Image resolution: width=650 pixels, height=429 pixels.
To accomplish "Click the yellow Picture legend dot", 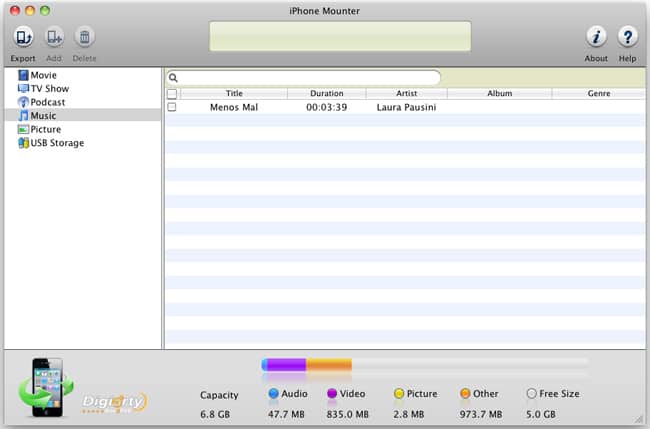I will point(399,393).
